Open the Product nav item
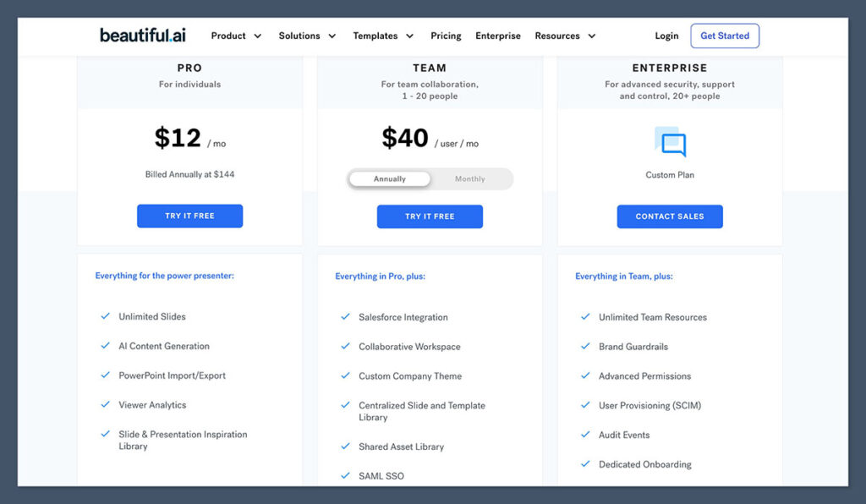 (x=228, y=36)
